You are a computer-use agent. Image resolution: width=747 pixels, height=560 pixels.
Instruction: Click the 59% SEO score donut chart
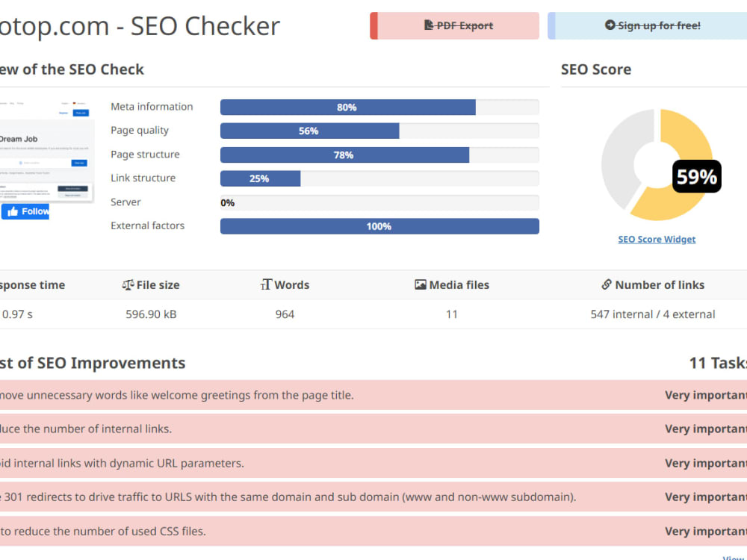pos(657,165)
